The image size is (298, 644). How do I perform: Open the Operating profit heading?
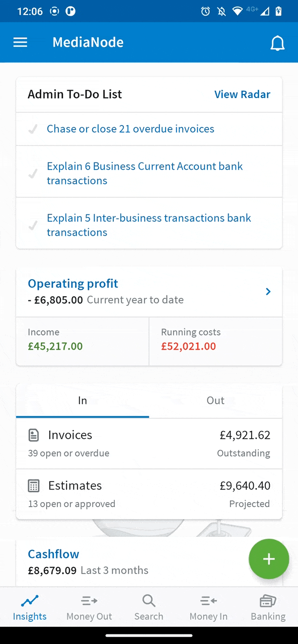73,283
